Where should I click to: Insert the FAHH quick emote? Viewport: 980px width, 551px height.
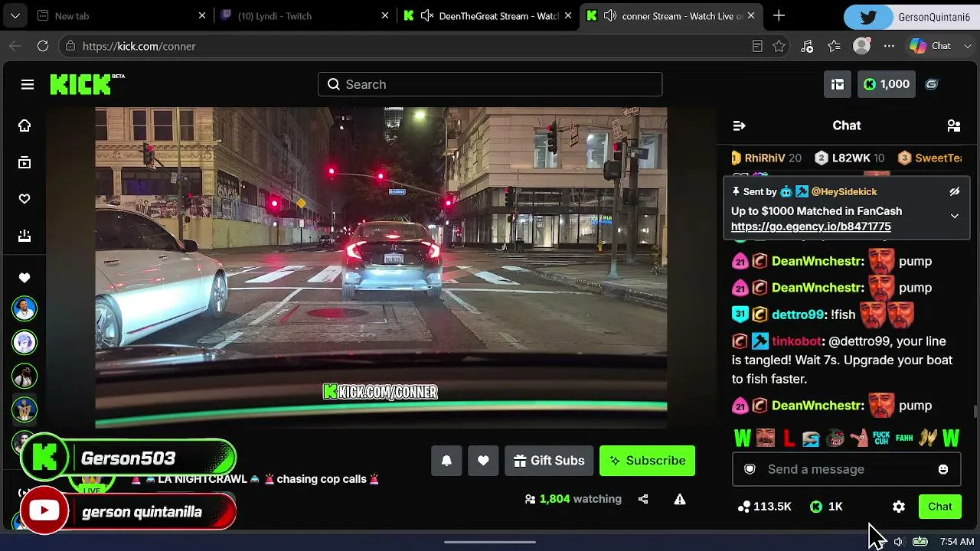click(904, 439)
